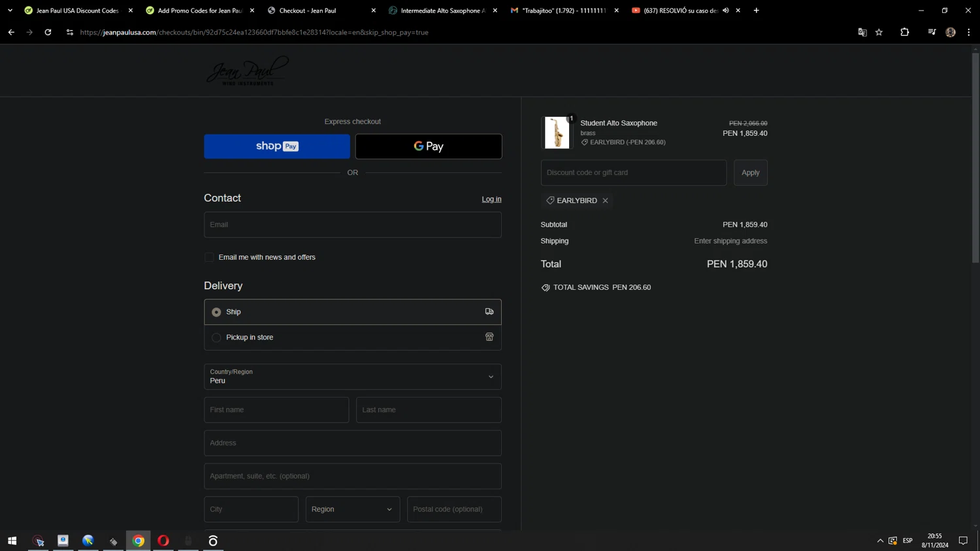The height and width of the screenshot is (551, 980).
Task: Mute the YouTube tab audio icon
Action: [x=726, y=10]
